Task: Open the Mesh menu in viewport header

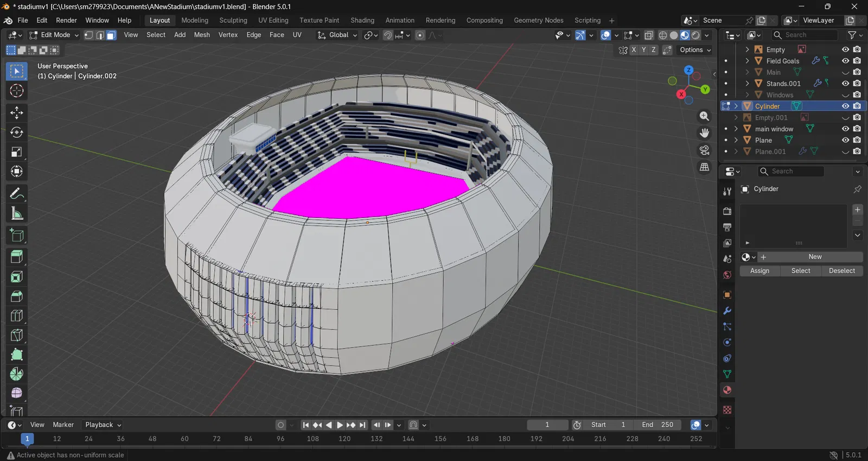Action: click(202, 35)
